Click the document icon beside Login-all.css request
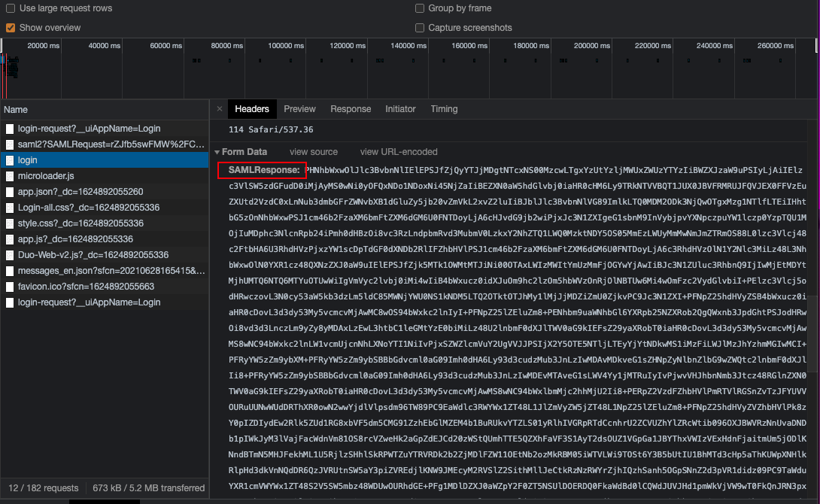This screenshot has height=504, width=820. pos(10,208)
